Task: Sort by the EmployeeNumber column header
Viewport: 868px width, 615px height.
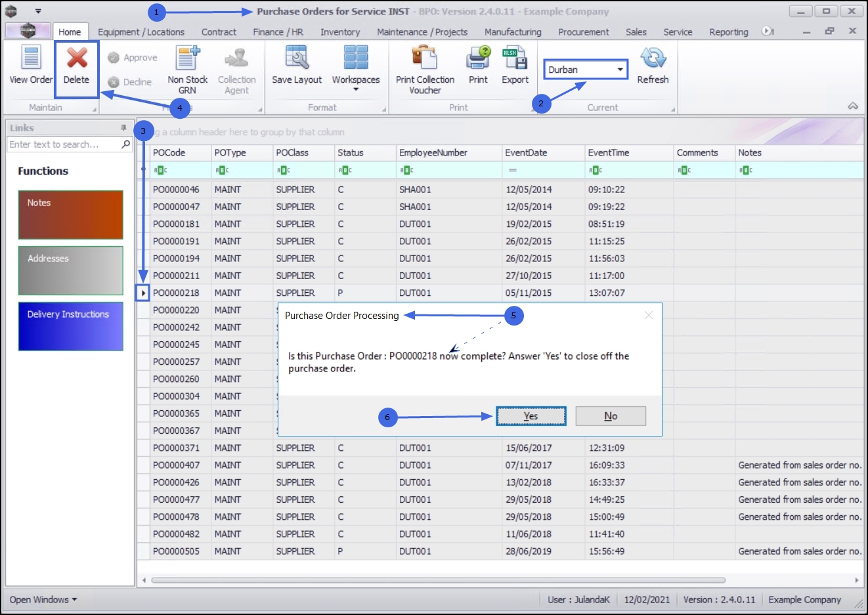Action: point(450,152)
